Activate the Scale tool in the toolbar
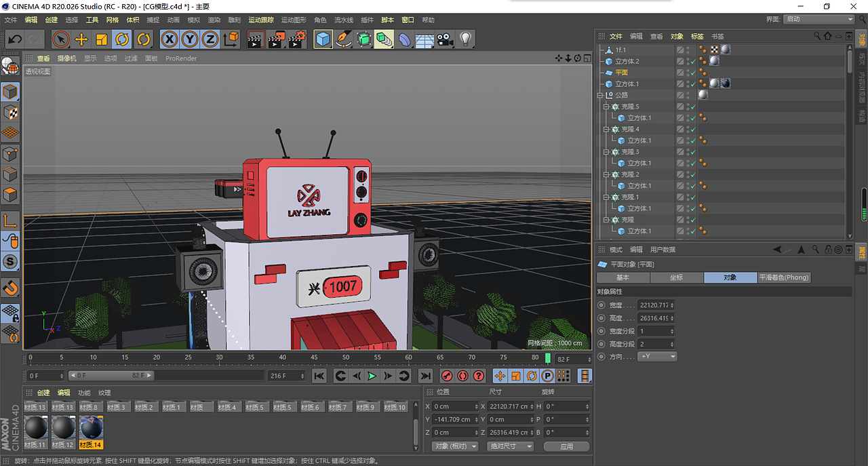 point(100,39)
